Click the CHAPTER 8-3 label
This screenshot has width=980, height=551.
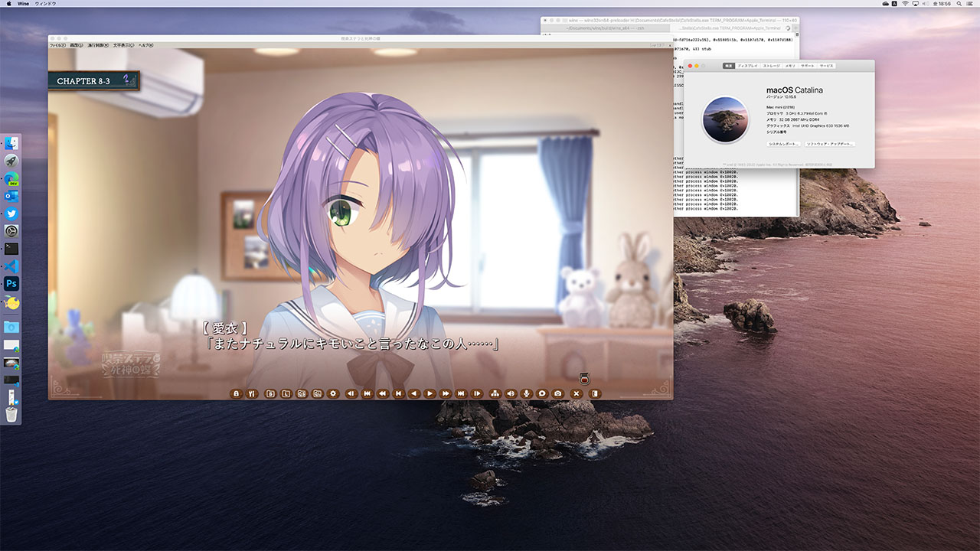tap(83, 81)
